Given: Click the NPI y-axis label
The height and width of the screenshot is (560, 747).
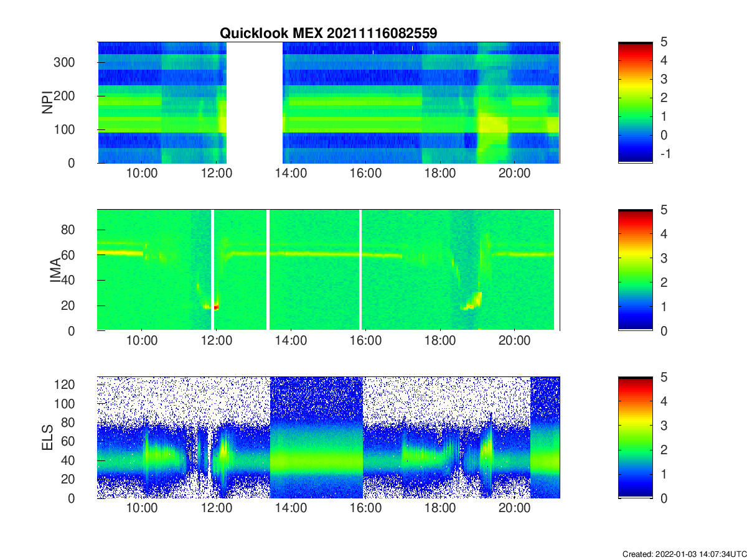Looking at the screenshot, I should [47, 103].
